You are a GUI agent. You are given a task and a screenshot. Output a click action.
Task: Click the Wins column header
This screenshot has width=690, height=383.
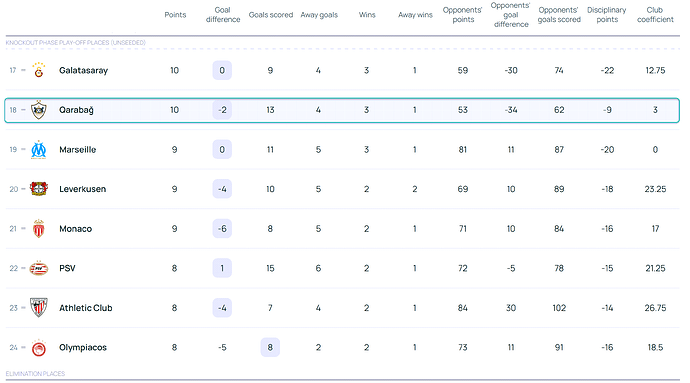pyautogui.click(x=367, y=15)
